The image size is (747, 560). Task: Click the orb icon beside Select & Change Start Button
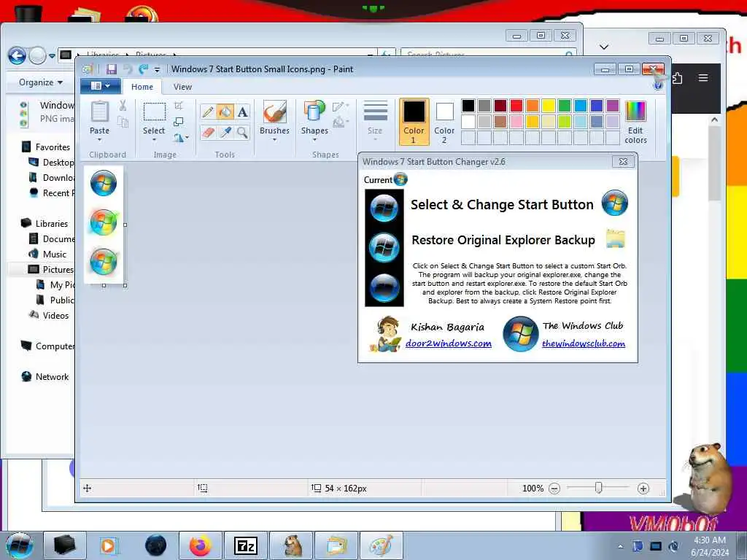(x=614, y=203)
